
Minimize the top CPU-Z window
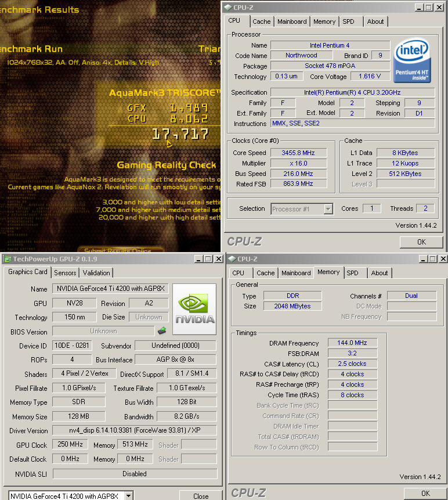[420, 8]
